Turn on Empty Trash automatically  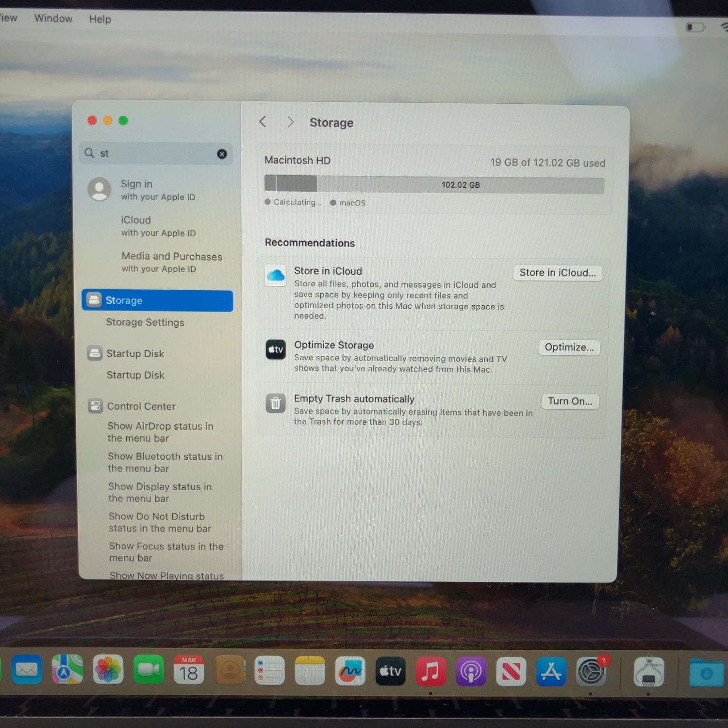point(570,401)
